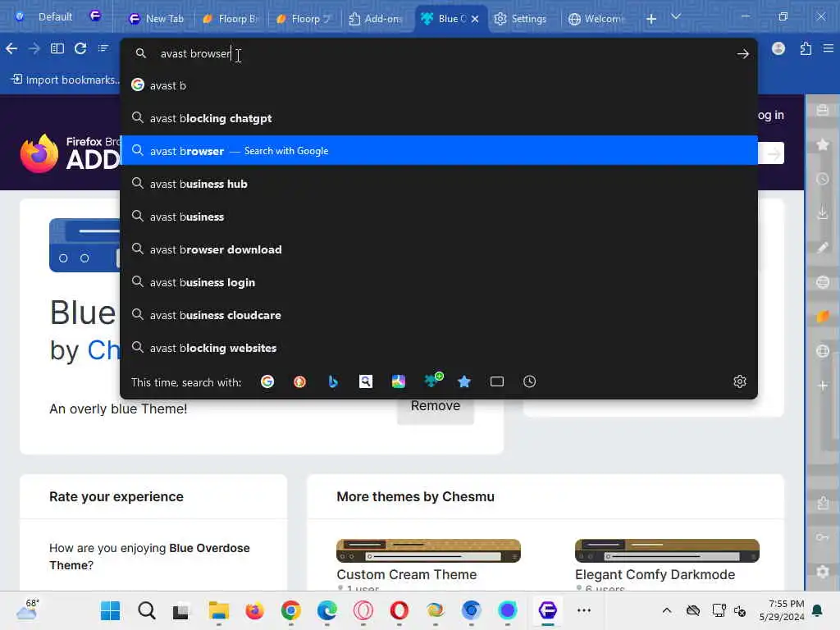The height and width of the screenshot is (630, 840).
Task: Open browser manager briefcase sidebar icon
Action: click(x=823, y=111)
